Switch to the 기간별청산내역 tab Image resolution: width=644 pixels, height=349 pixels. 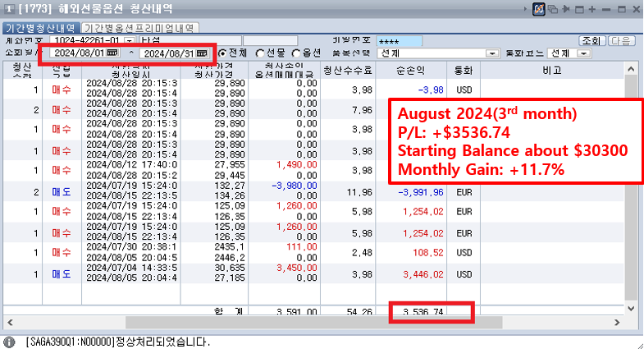(39, 27)
